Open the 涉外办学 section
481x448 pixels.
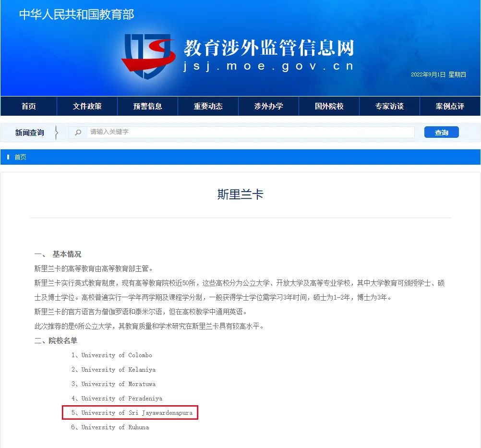(268, 106)
